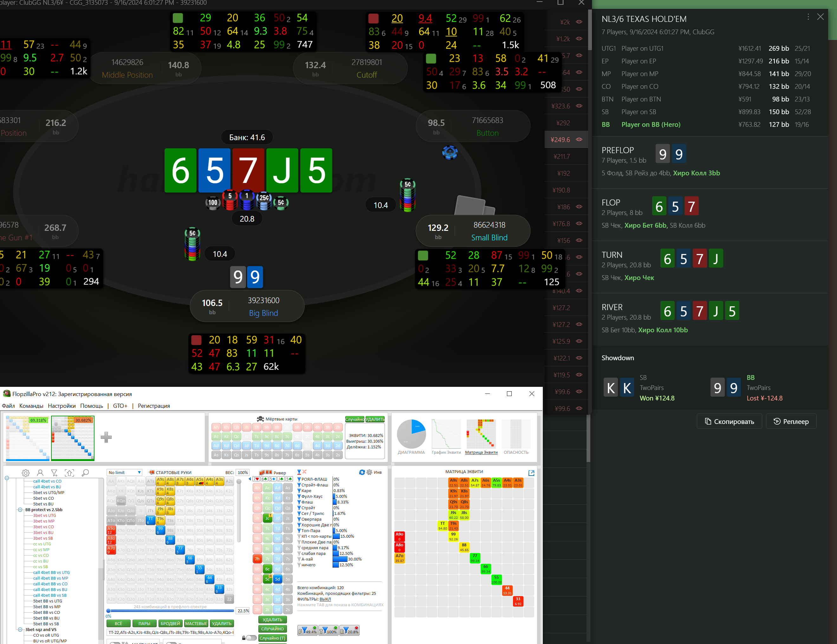Toggle the Фулл-Хаус filter funnel
The width and height of the screenshot is (837, 644).
click(x=299, y=497)
